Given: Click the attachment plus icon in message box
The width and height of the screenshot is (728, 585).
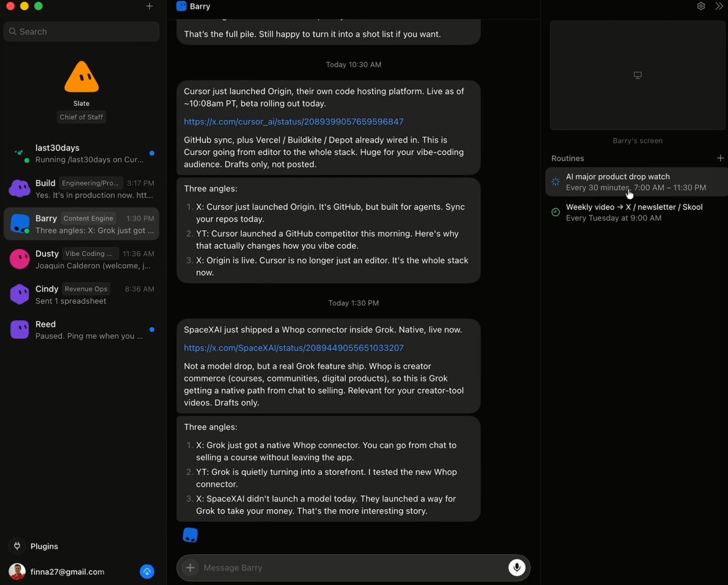Looking at the screenshot, I should click(x=190, y=568).
